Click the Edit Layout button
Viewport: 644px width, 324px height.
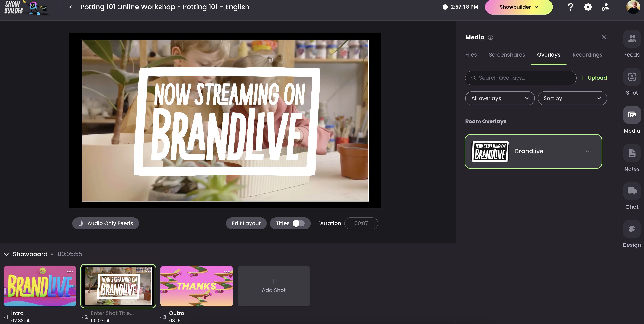tap(246, 223)
